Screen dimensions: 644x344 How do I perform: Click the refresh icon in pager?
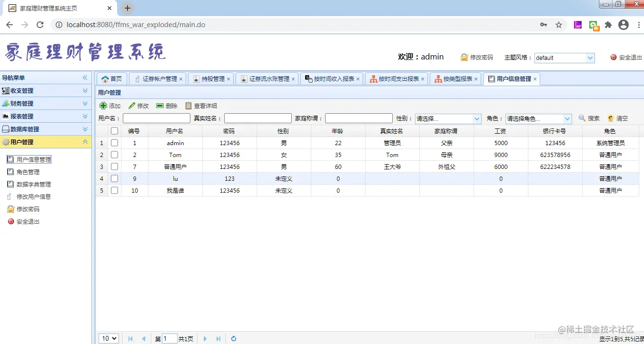(x=234, y=339)
